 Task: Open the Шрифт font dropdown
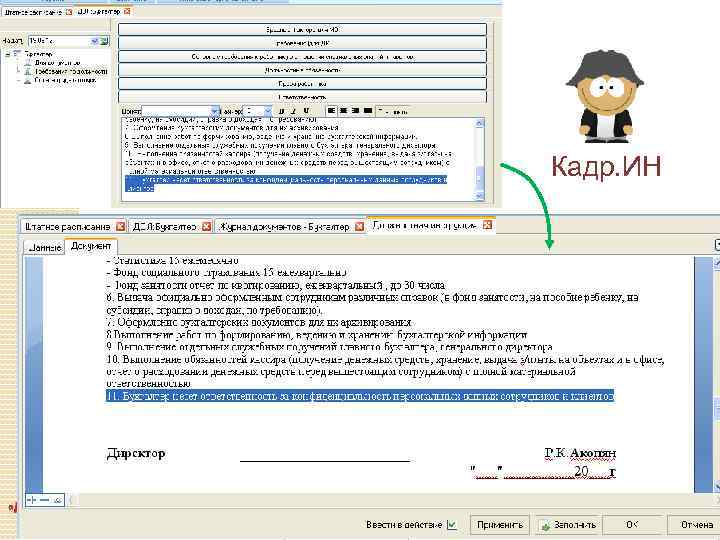(x=214, y=111)
